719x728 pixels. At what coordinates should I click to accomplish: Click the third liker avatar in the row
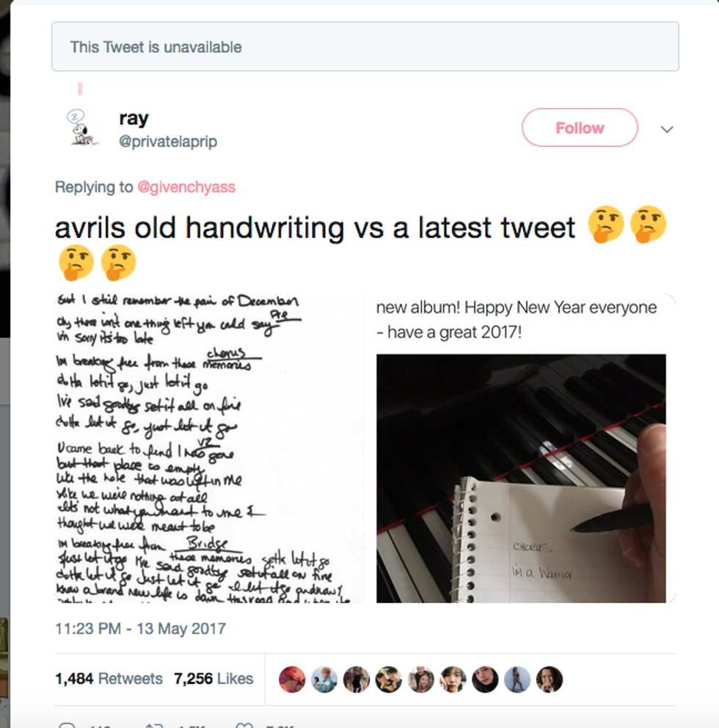tap(357, 680)
